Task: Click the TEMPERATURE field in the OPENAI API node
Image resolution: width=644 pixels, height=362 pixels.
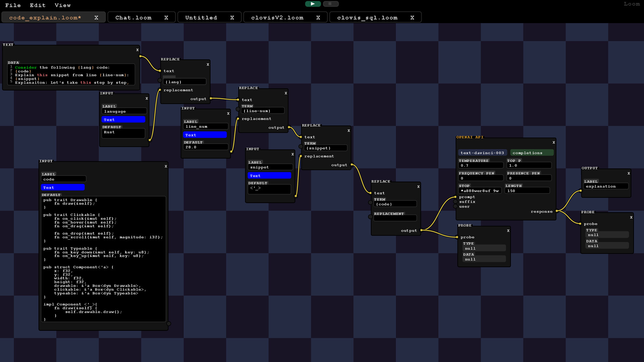Action: point(481,165)
